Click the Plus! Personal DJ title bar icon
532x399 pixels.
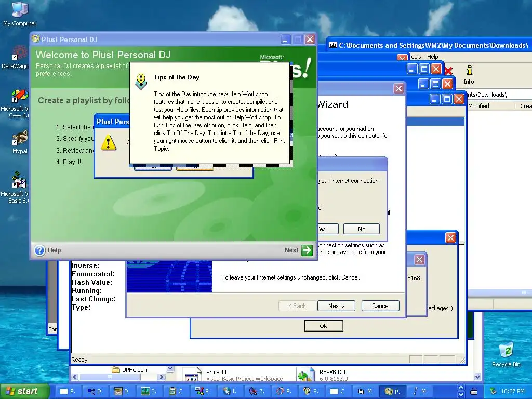[36, 39]
